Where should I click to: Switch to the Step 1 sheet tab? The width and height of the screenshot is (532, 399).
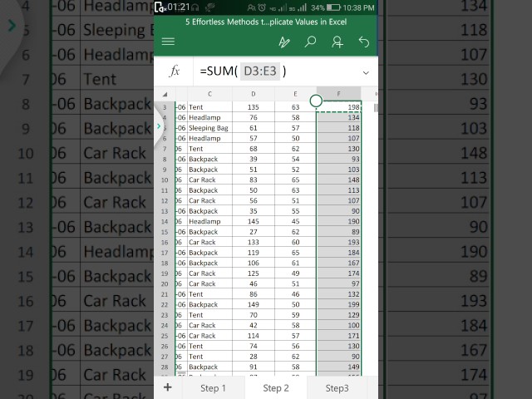pyautogui.click(x=213, y=388)
